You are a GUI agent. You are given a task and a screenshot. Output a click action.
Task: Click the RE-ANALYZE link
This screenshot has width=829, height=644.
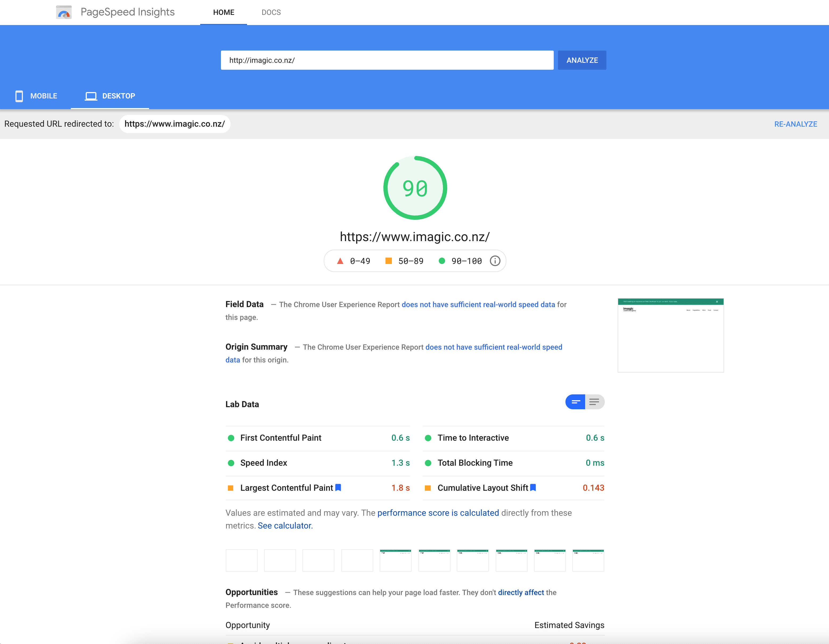tap(796, 124)
